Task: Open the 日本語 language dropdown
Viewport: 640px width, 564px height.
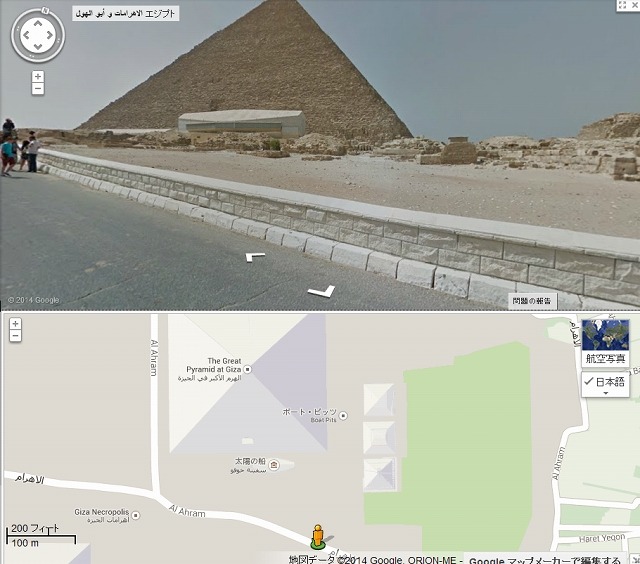Action: [605, 384]
